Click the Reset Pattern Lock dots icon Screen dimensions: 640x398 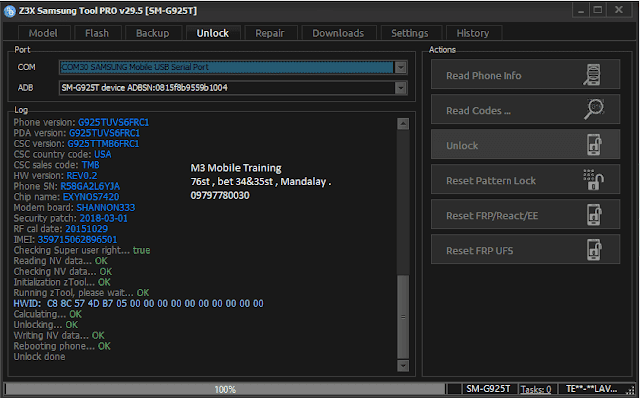pyautogui.click(x=594, y=180)
